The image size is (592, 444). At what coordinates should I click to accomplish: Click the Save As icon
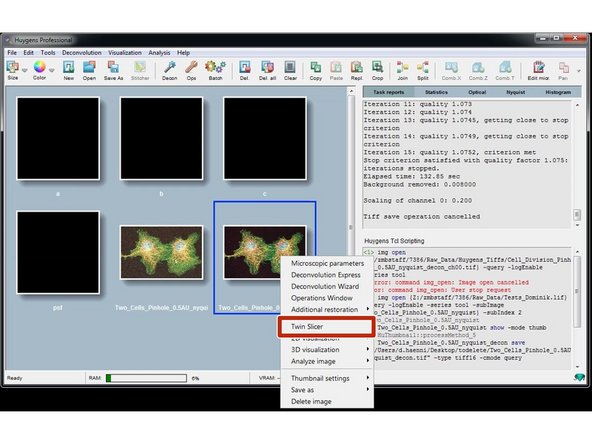point(113,70)
